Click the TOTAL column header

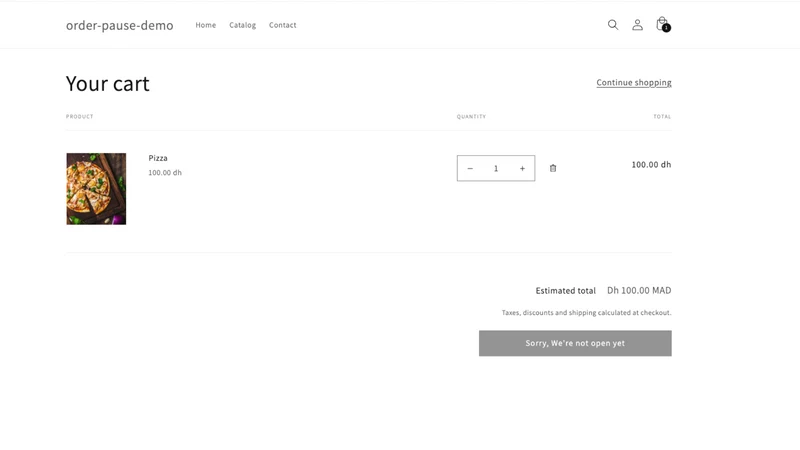[x=662, y=116]
